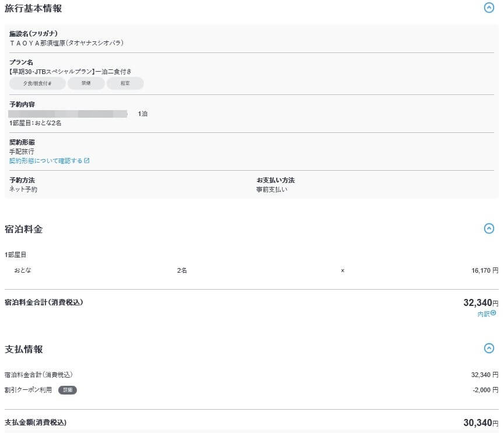Collapse the 宿泊料金 section chevron
The height and width of the screenshot is (433, 504).
pyautogui.click(x=489, y=229)
